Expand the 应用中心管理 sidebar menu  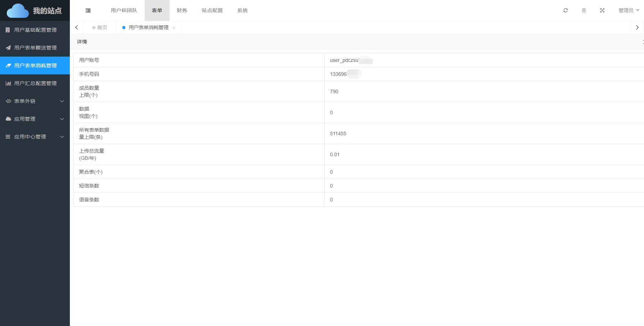pos(35,137)
